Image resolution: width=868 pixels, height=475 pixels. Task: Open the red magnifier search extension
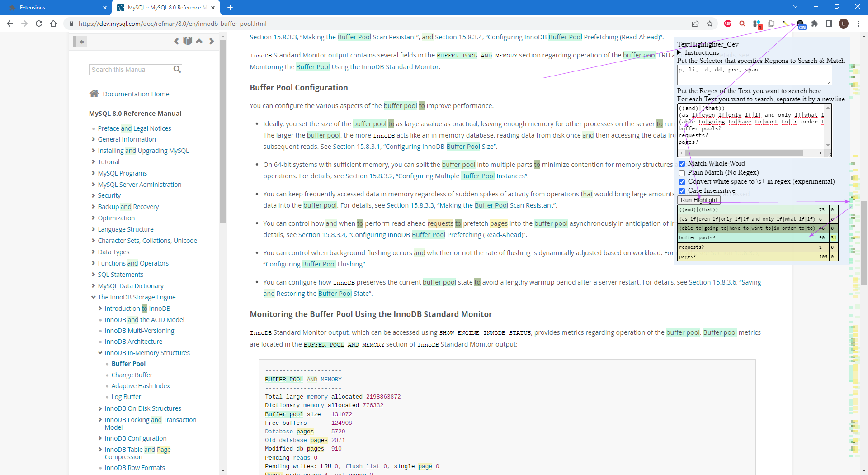742,24
